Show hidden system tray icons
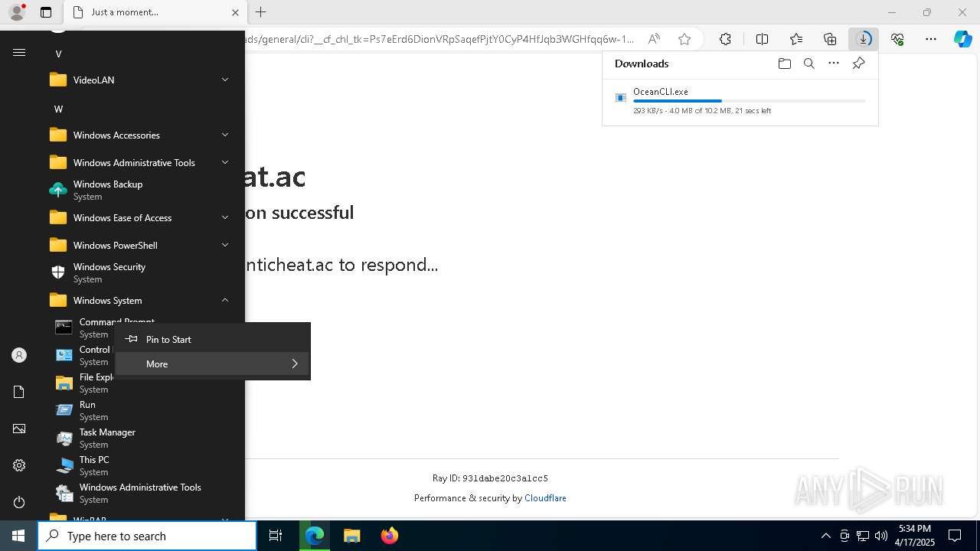The height and width of the screenshot is (551, 980). click(825, 536)
